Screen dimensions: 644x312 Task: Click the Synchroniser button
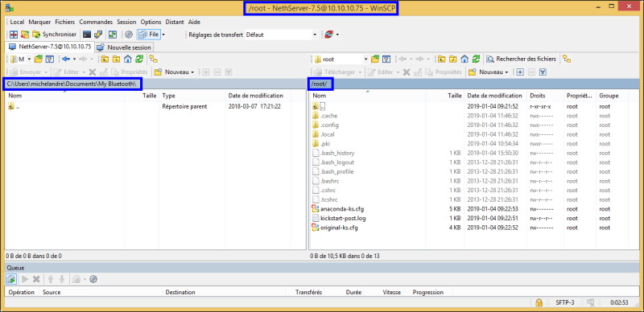55,35
